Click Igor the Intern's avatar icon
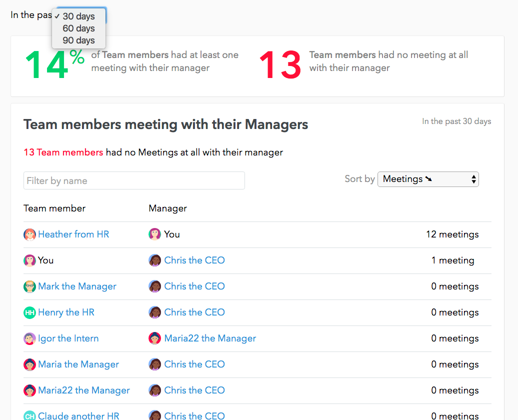 pyautogui.click(x=29, y=338)
